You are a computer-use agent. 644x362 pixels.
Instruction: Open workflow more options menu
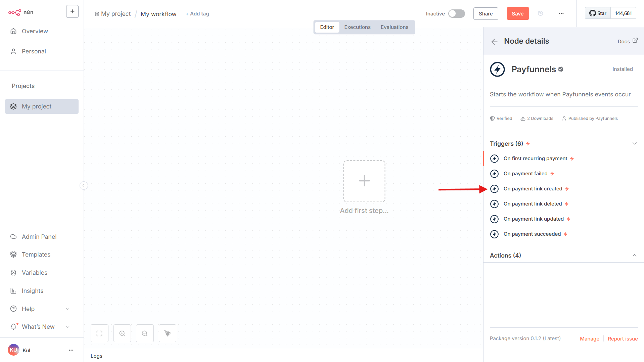(561, 13)
